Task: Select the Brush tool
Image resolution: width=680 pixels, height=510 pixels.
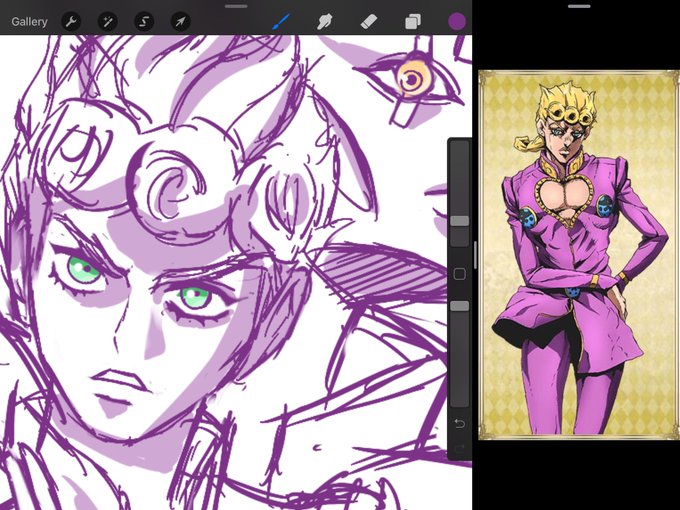Action: 281,21
